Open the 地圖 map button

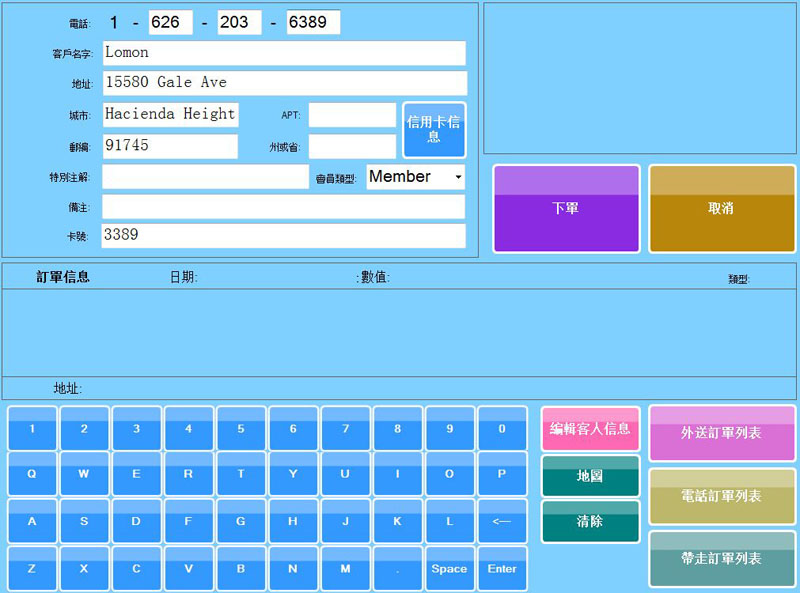(x=590, y=476)
